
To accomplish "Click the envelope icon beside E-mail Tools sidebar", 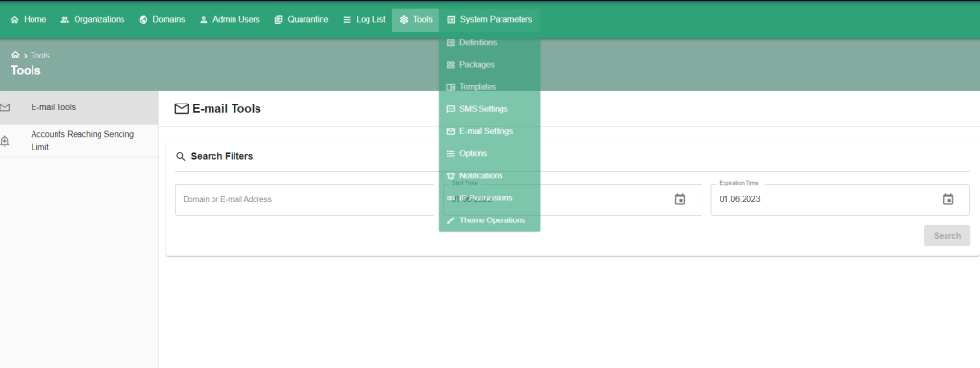I will pyautogui.click(x=5, y=107).
